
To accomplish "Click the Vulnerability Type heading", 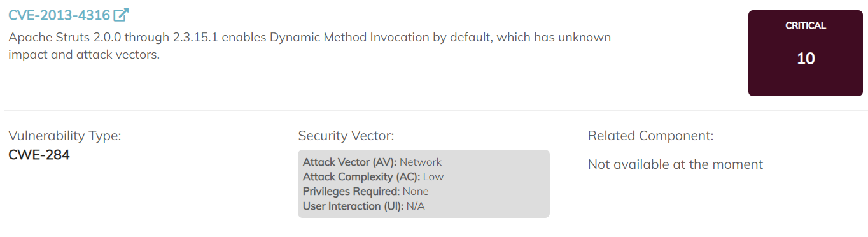I will pyautogui.click(x=65, y=136).
